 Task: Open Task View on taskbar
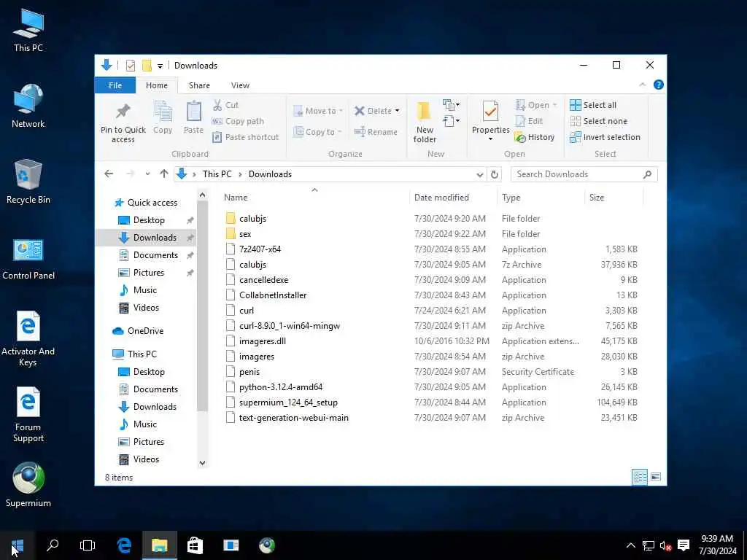coord(88,545)
